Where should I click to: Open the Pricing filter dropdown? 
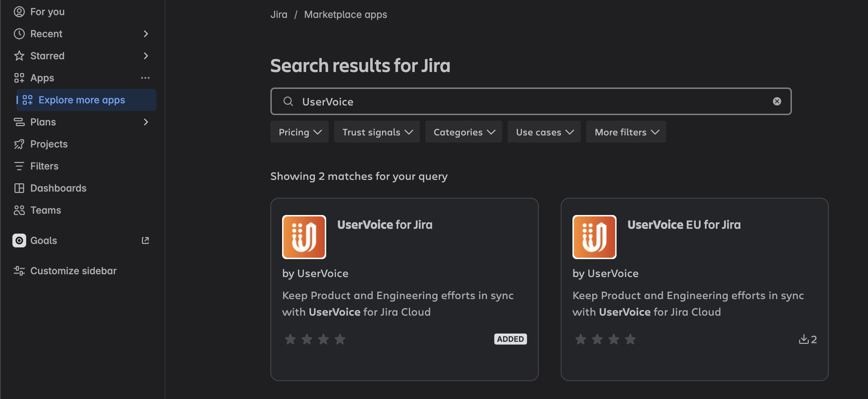coord(299,132)
